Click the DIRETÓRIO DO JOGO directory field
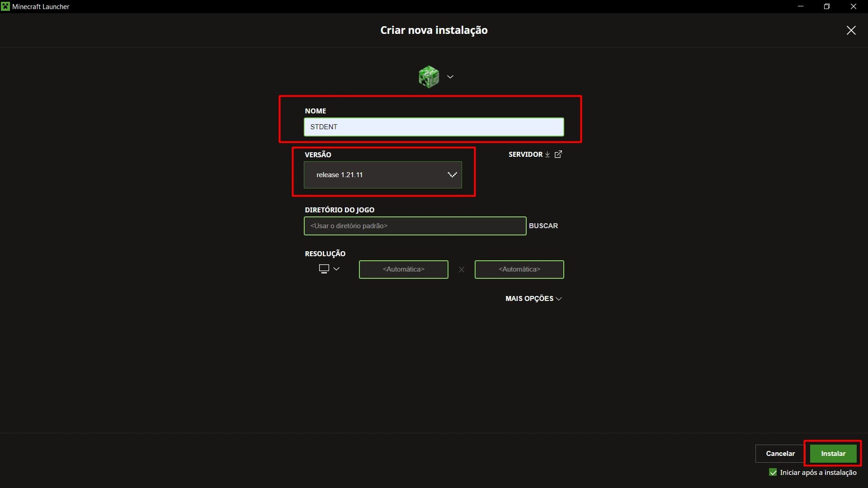 (x=415, y=226)
